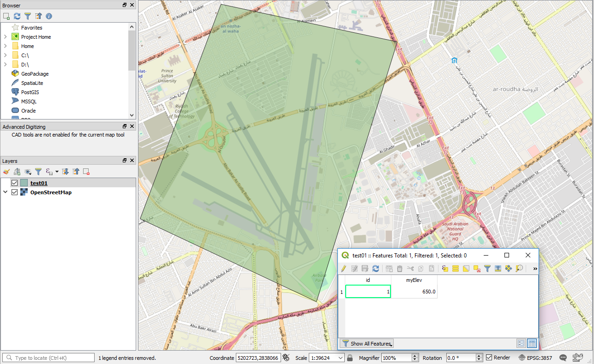
Task: Open the log messages panel from status bar
Action: pyautogui.click(x=563, y=358)
